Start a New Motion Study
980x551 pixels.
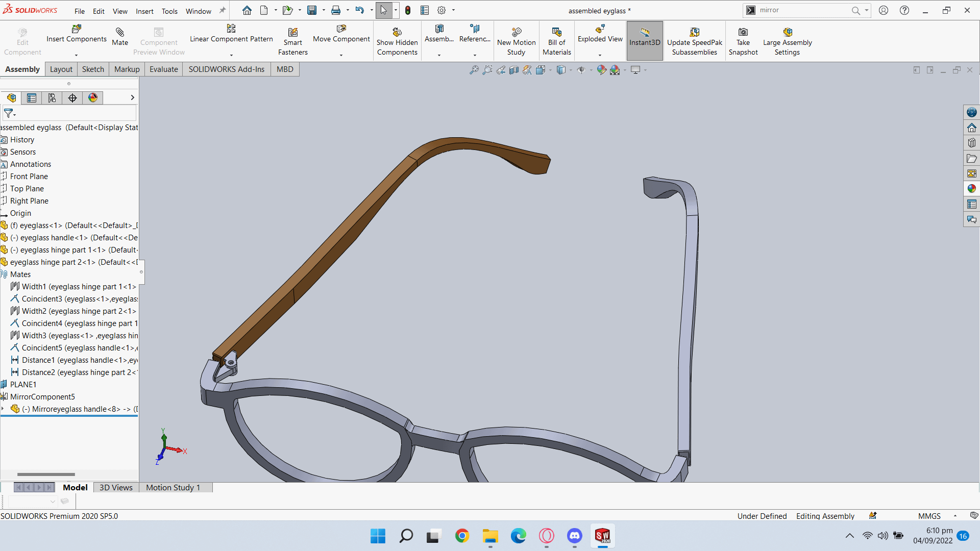coord(516,41)
